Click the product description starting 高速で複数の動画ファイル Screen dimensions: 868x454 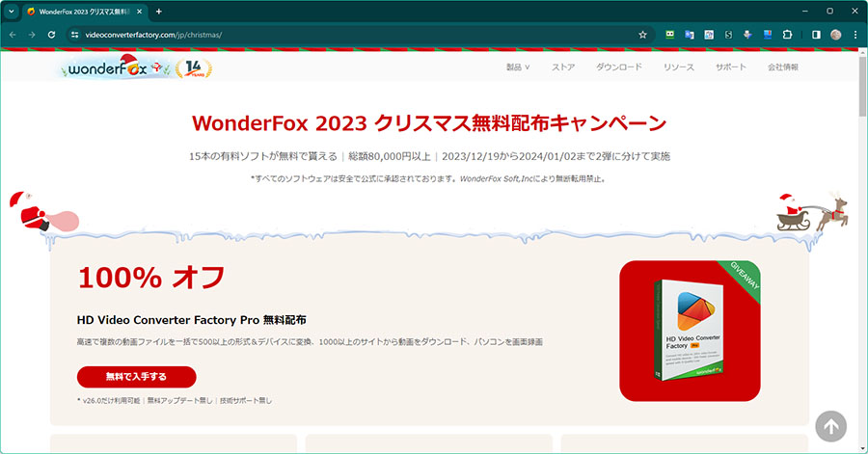310,342
